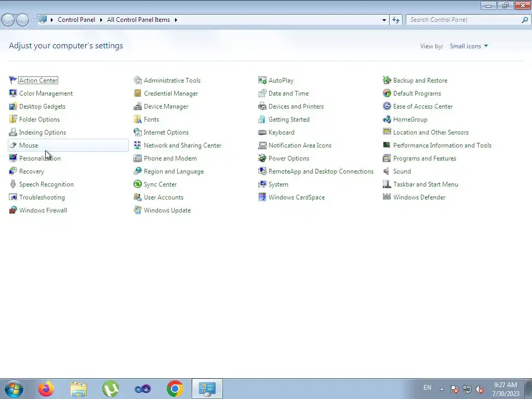This screenshot has width=532, height=399.
Task: Show hidden tray icons arrow
Action: (442, 389)
